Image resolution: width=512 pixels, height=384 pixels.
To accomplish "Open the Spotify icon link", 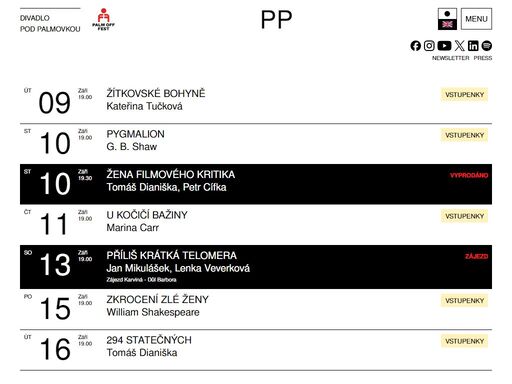I will click(x=487, y=46).
